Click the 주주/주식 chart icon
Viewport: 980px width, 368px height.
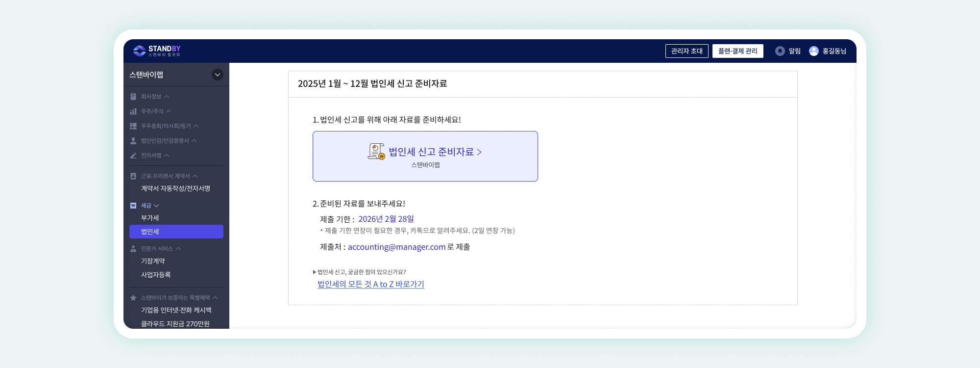[133, 111]
